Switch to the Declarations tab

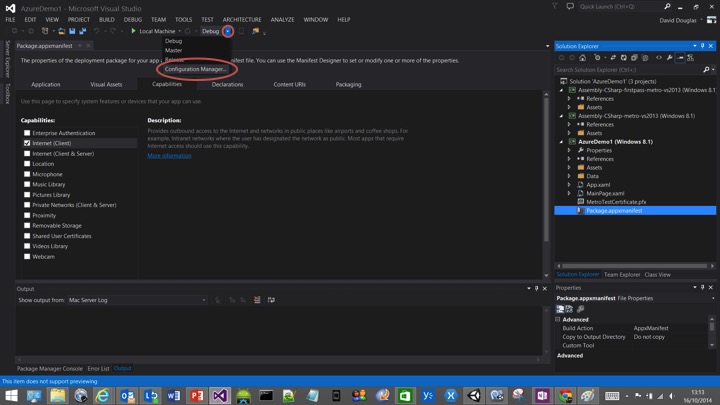click(x=227, y=84)
